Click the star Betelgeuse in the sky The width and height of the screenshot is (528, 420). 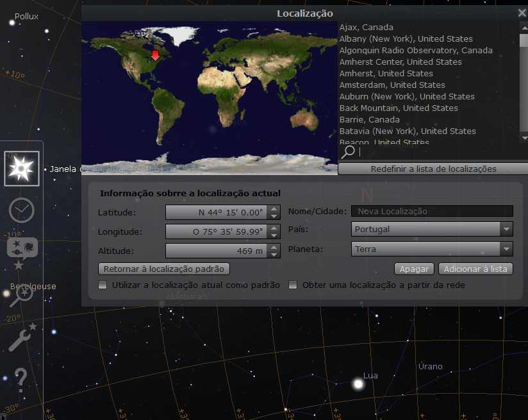click(x=6, y=294)
